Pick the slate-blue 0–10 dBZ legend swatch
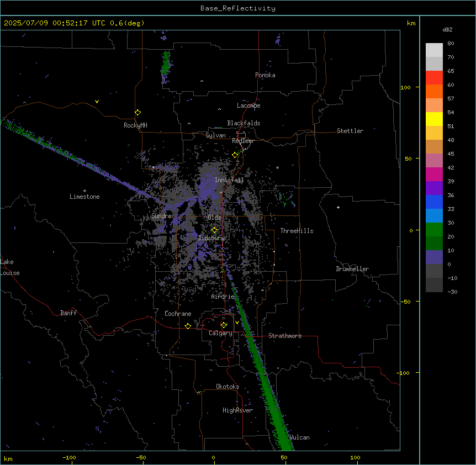The width and height of the screenshot is (476, 465). 434,257
